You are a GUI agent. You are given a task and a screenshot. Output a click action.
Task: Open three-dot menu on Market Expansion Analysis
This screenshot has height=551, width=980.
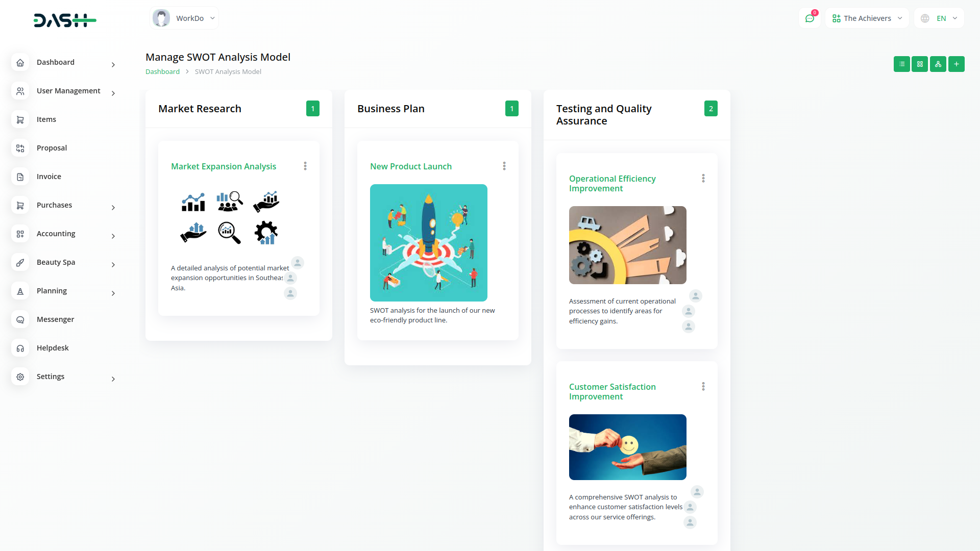305,166
